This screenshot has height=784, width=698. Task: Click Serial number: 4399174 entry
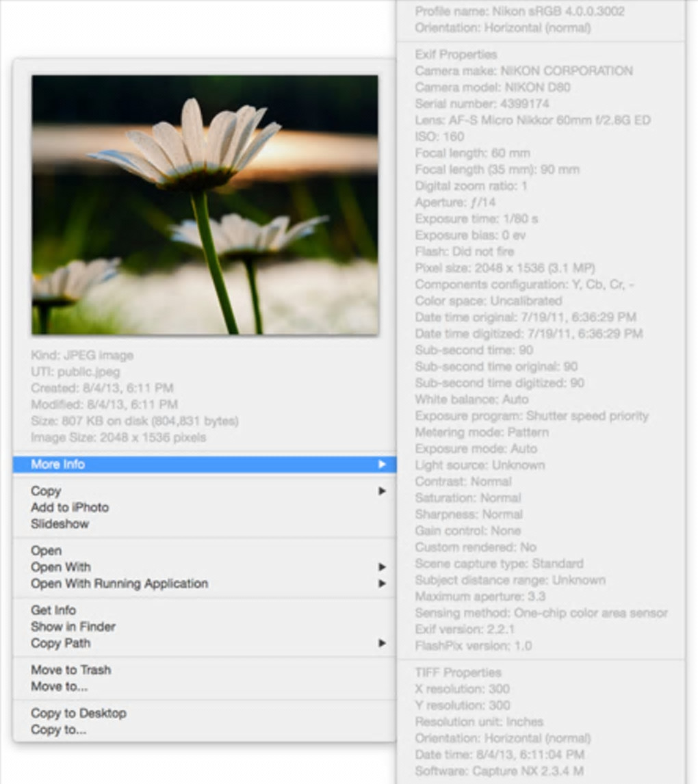[x=482, y=103]
